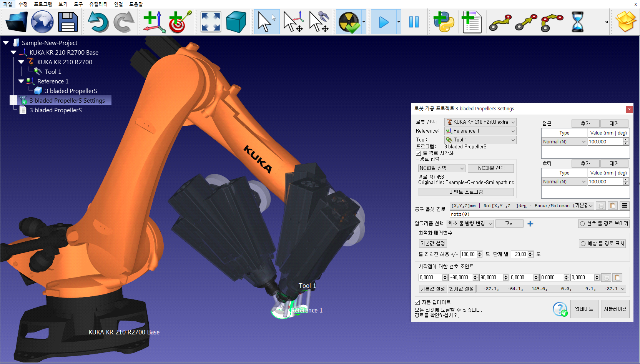Add a new Python program
The height and width of the screenshot is (364, 640).
tap(444, 22)
